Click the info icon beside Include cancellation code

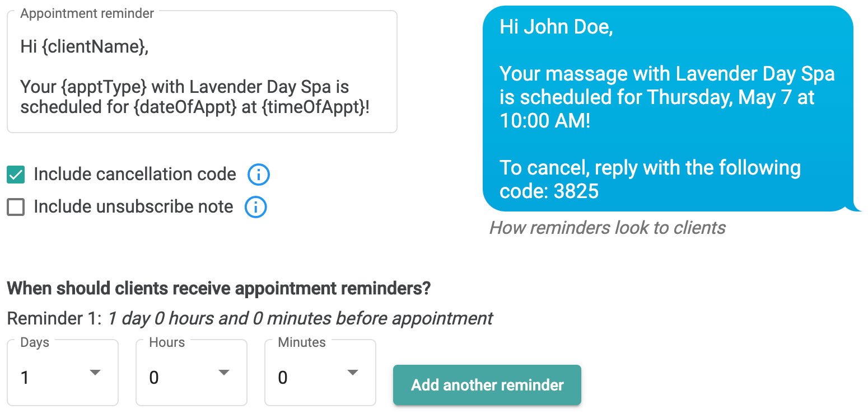pyautogui.click(x=258, y=175)
